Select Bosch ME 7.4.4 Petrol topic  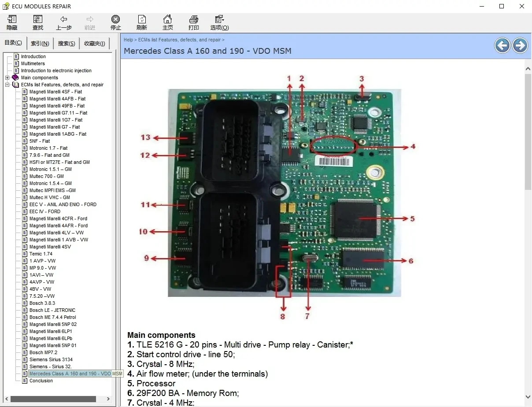pos(52,317)
